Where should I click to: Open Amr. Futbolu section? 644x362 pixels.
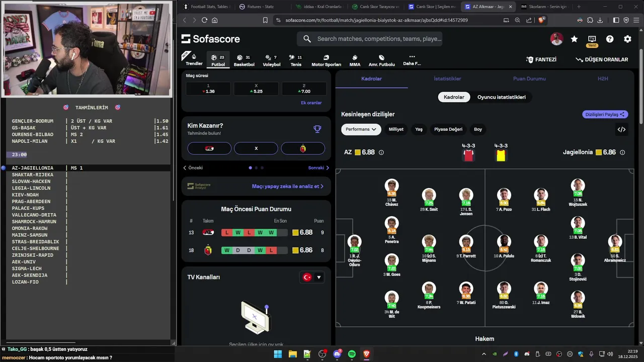click(381, 60)
